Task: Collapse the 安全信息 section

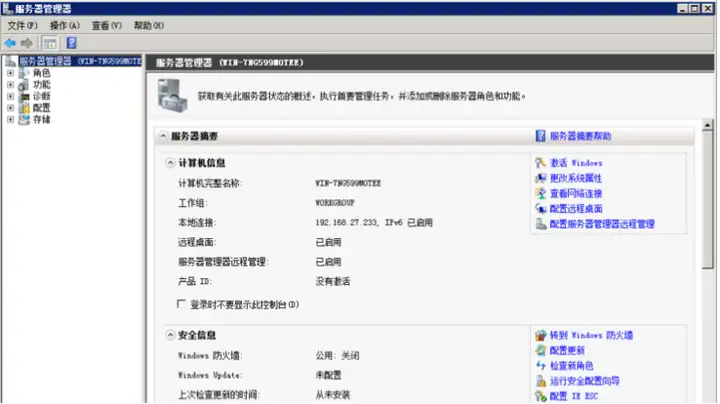Action: [170, 335]
